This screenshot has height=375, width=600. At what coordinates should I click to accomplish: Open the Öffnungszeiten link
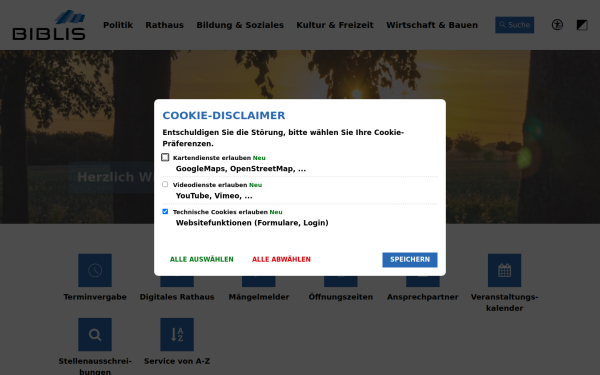click(x=341, y=297)
